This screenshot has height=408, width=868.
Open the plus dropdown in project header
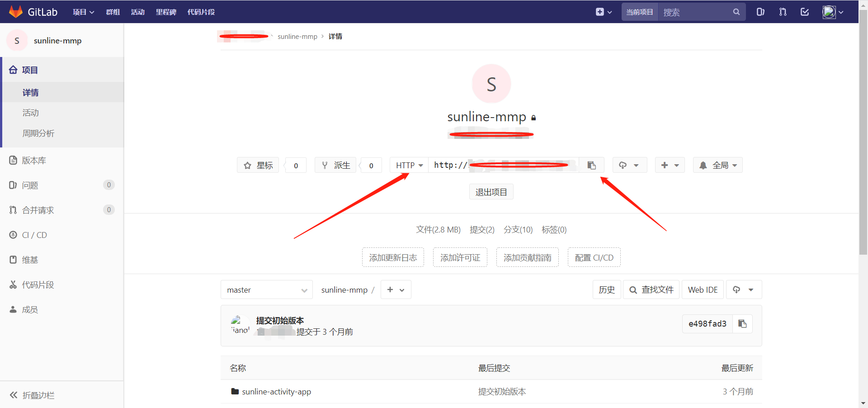(670, 166)
